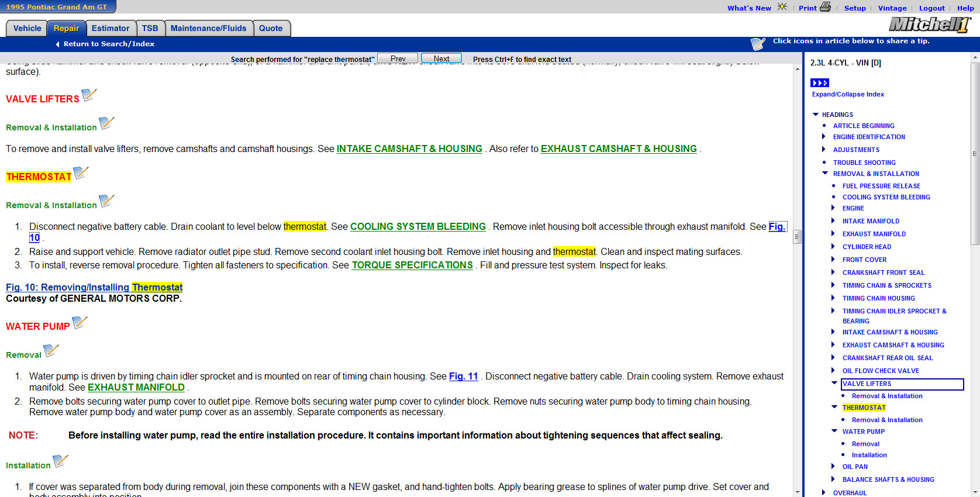Collapse the REMOVAL & INSTALLATION index node
The image size is (980, 497).
(x=825, y=173)
